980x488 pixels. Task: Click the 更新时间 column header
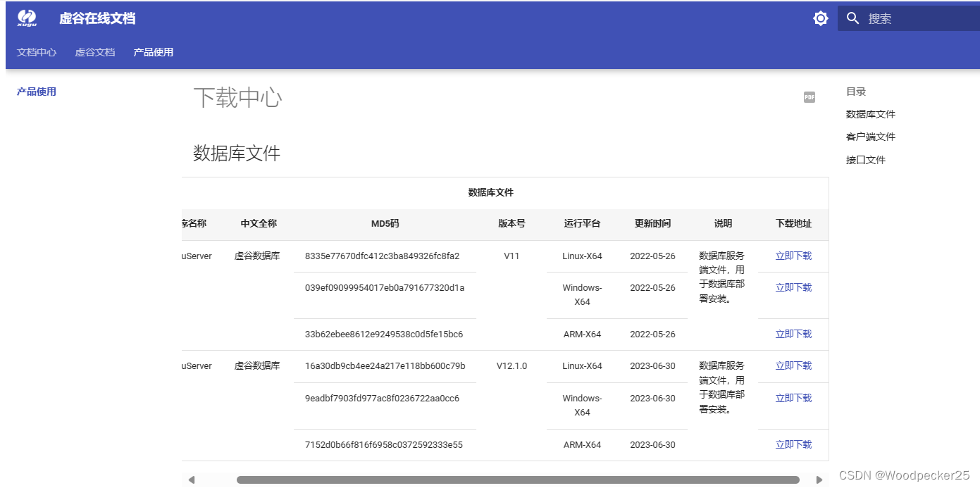(652, 223)
